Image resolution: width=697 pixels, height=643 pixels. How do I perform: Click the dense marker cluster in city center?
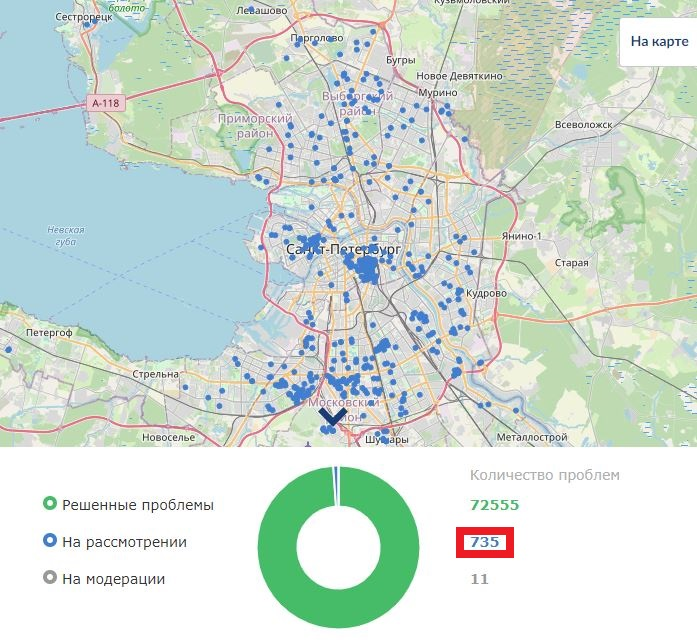coord(367,268)
